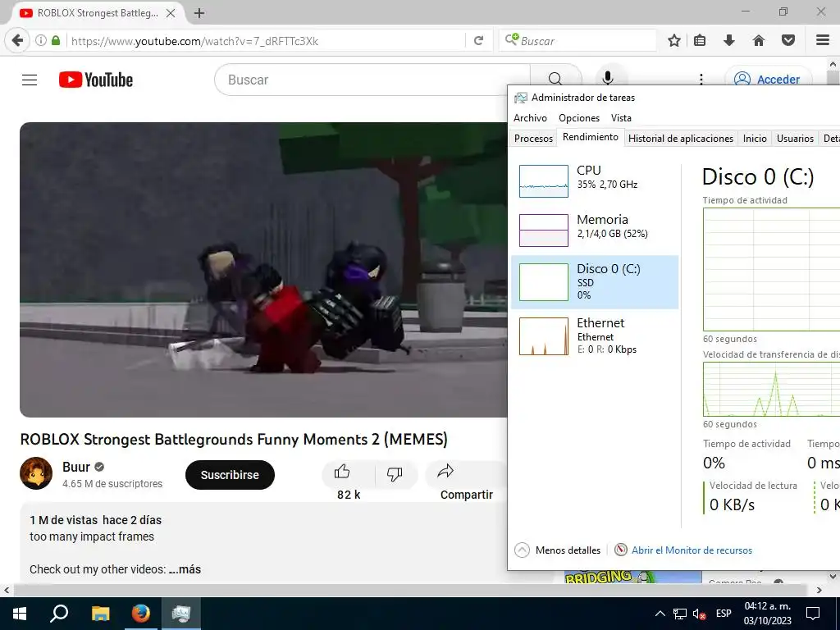The height and width of the screenshot is (630, 840).
Task: Select the CPU performance item
Action: [595, 180]
